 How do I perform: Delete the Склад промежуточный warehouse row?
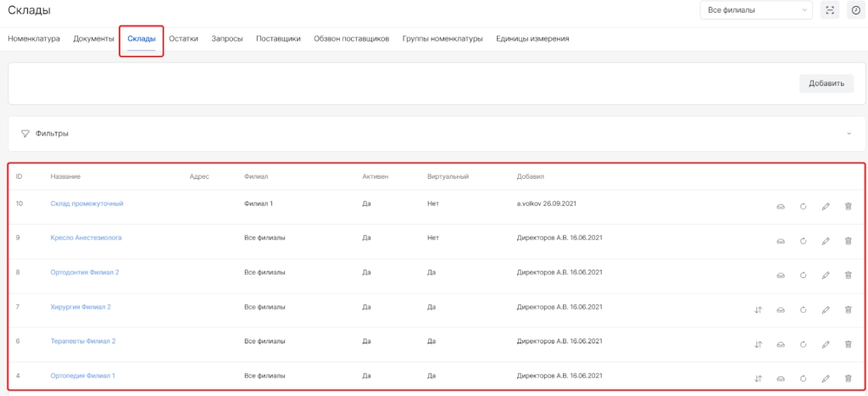pos(848,207)
